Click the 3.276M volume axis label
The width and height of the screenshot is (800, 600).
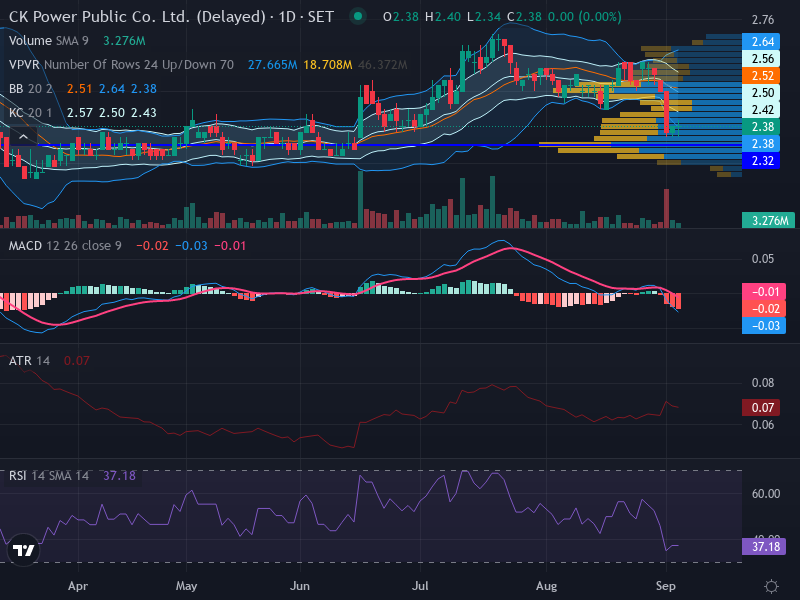[768, 220]
